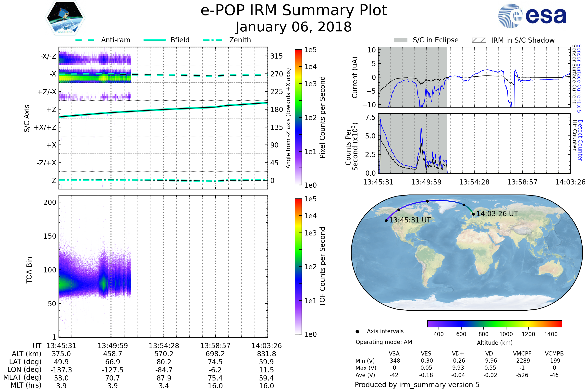Click the January 06, 2018 date title
Image resolution: width=588 pixels, height=392 pixels.
pos(294,27)
